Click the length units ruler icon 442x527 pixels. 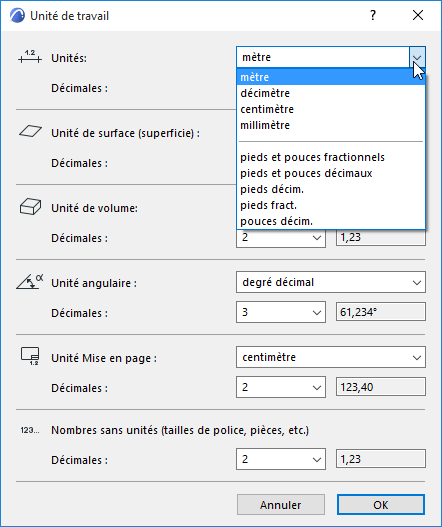30,57
